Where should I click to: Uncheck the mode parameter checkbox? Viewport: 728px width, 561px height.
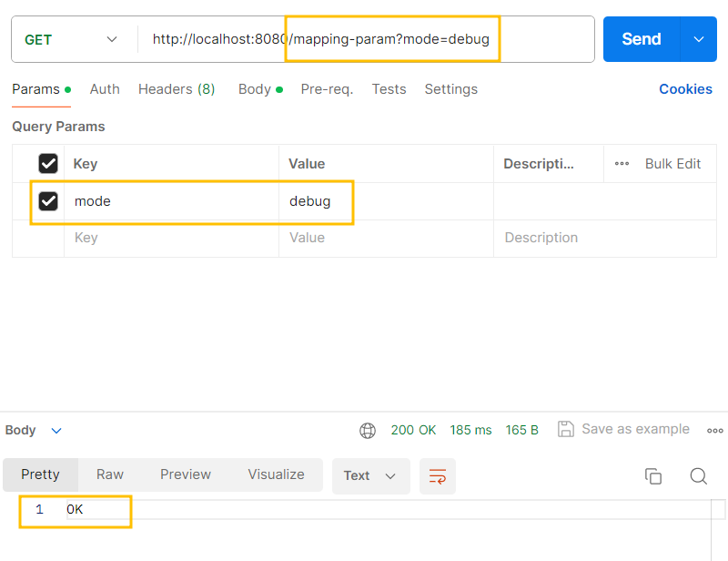(48, 201)
